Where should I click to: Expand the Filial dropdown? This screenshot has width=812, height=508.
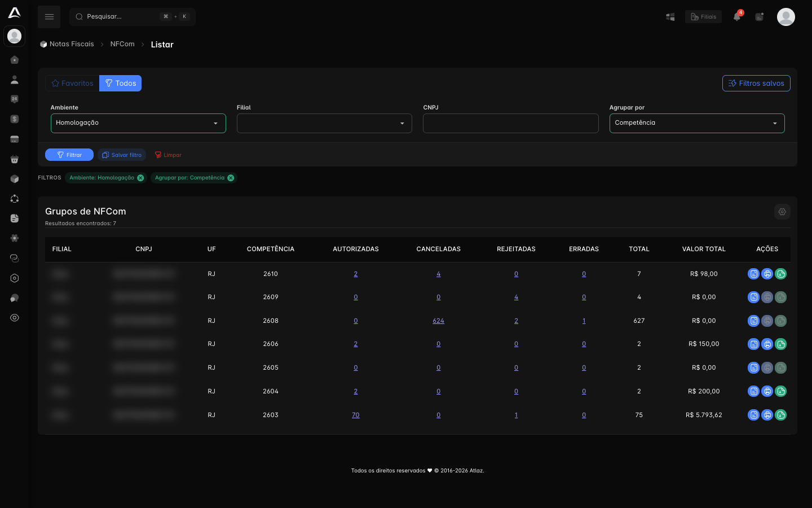click(x=324, y=123)
